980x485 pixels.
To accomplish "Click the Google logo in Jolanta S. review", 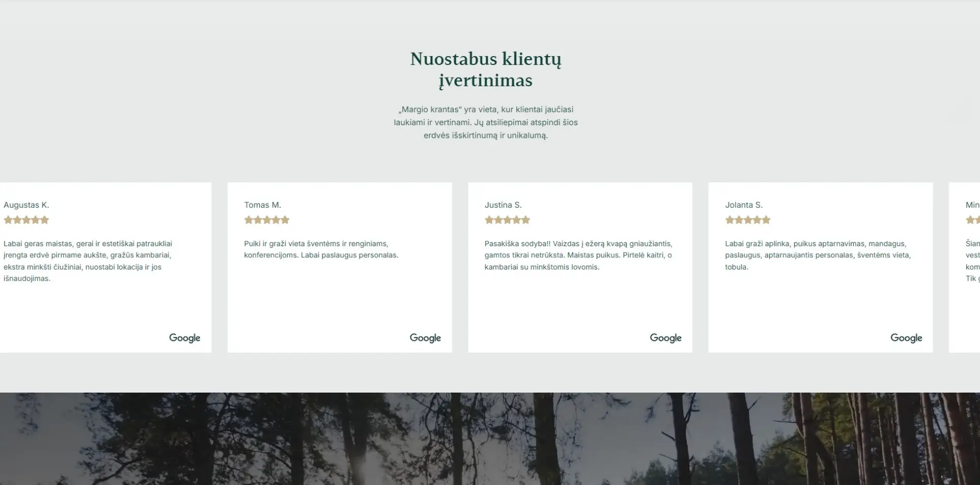I will (x=905, y=338).
